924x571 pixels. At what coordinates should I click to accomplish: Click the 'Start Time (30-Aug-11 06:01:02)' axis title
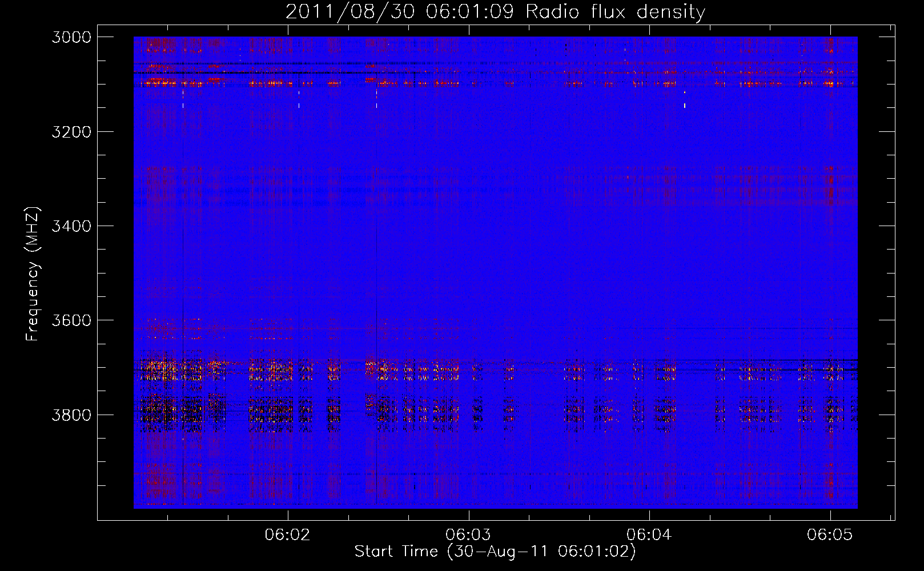pyautogui.click(x=495, y=552)
